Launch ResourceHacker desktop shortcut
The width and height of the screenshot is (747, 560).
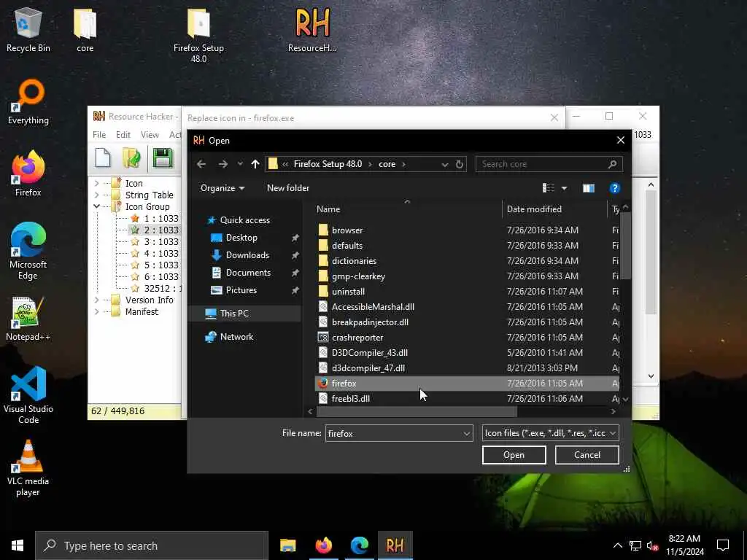click(x=312, y=30)
